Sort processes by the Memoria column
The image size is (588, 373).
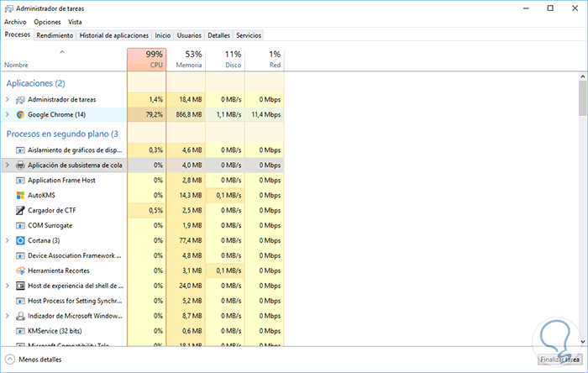click(x=186, y=58)
